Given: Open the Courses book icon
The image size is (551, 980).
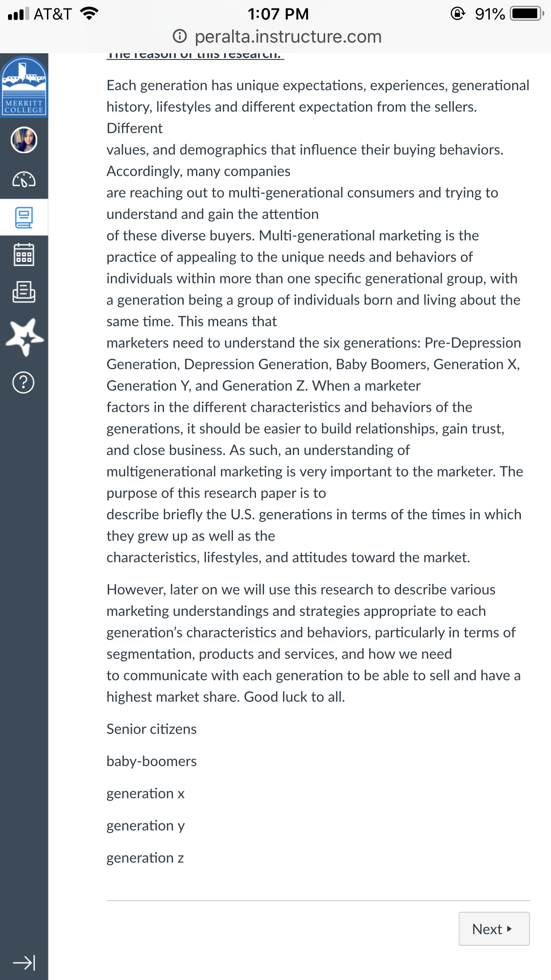Looking at the screenshot, I should [24, 217].
